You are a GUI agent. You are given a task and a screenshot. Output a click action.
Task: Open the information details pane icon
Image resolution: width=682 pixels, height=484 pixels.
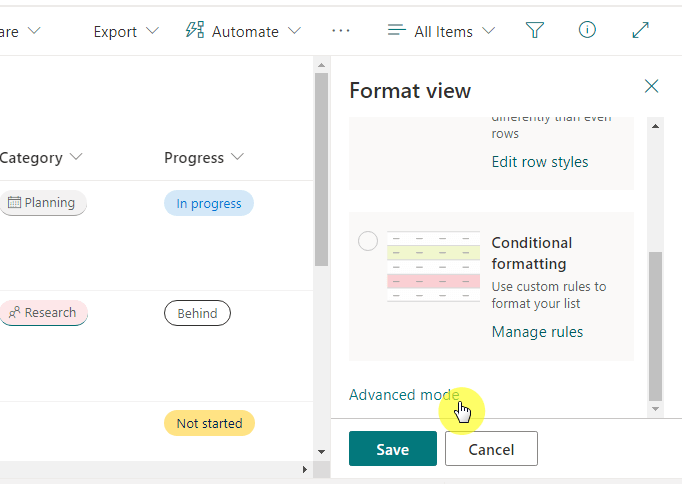[587, 30]
